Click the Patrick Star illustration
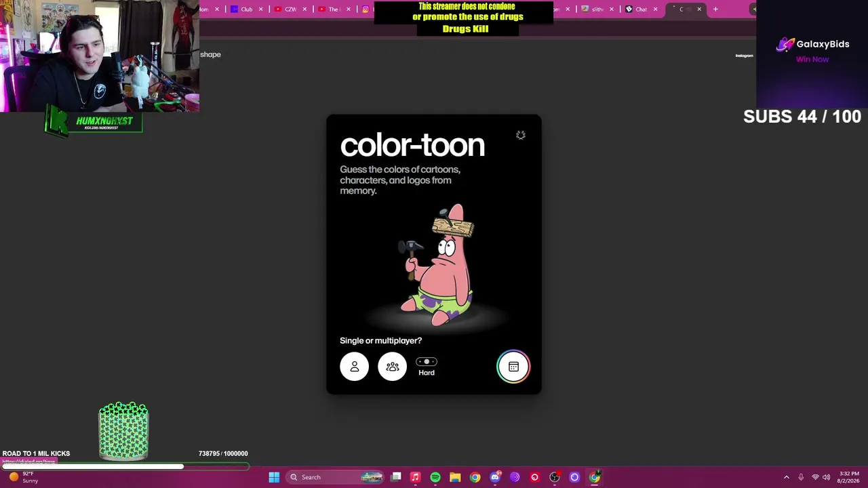 point(439,265)
